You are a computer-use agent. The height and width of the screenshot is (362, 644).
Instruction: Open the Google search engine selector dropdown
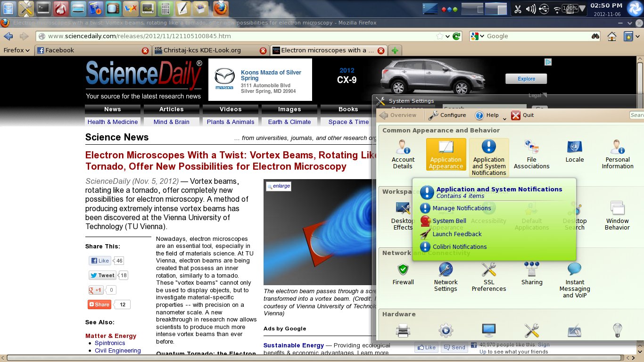[x=478, y=36]
